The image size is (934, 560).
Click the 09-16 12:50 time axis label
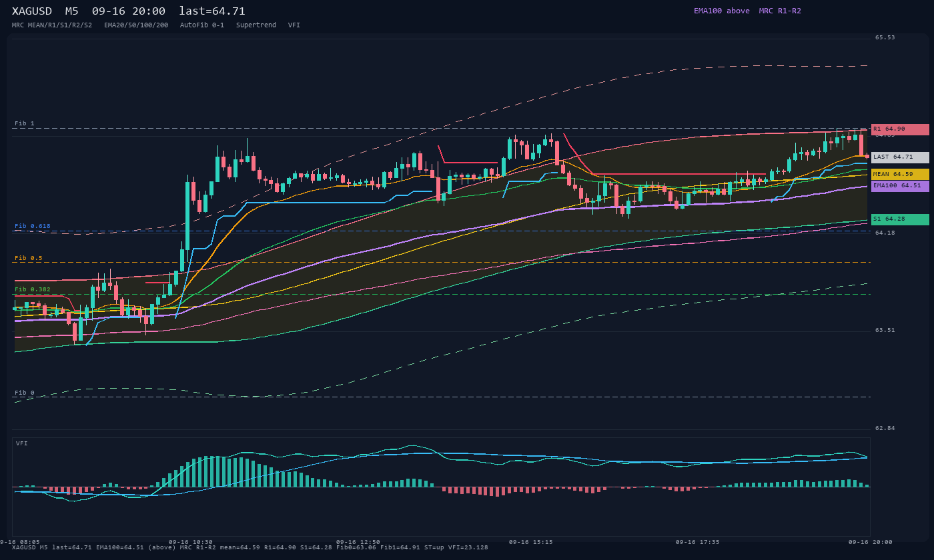pos(358,542)
